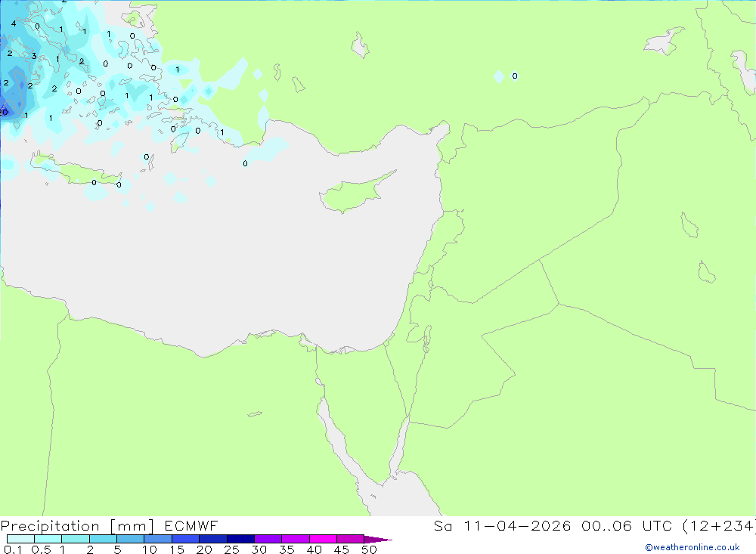Click the date text 'Sa 11-04-2026'

502,525
